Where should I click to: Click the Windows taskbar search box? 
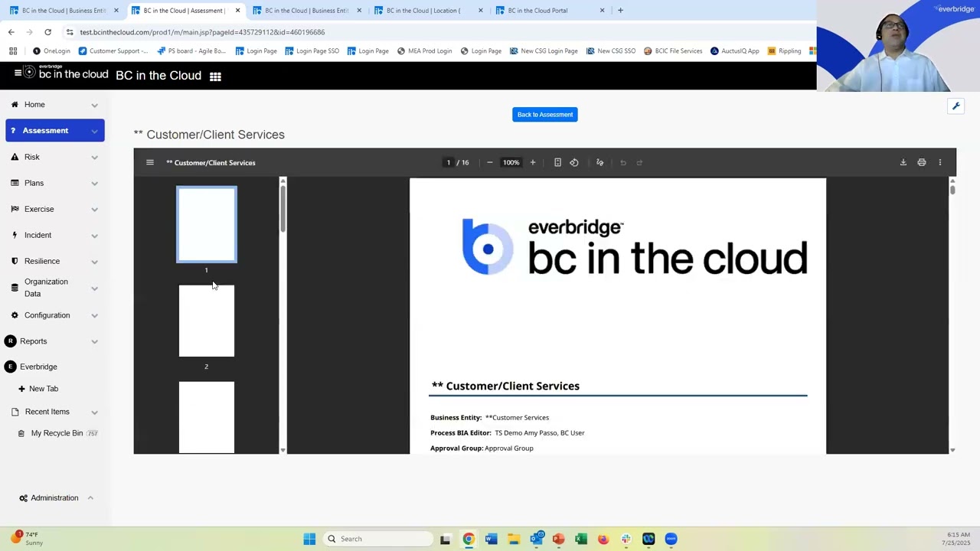click(377, 539)
